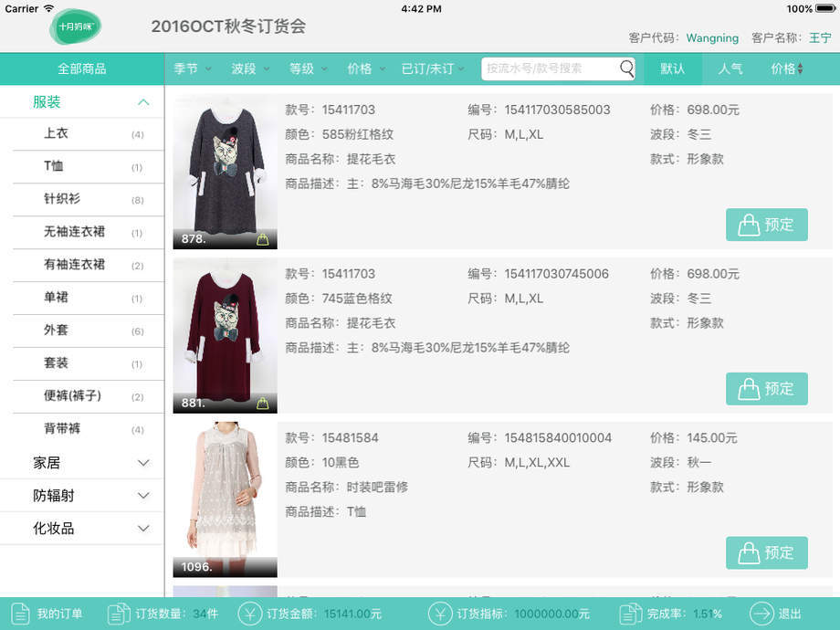
Task: Click completion rate 1.51%
Action: tap(707, 614)
